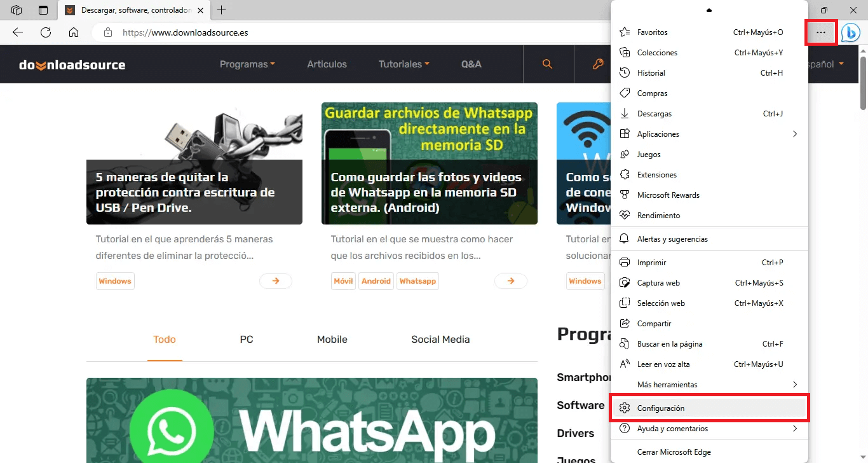Select Cerrar Microsoft Edge menu entry
868x463 pixels.
pos(709,452)
